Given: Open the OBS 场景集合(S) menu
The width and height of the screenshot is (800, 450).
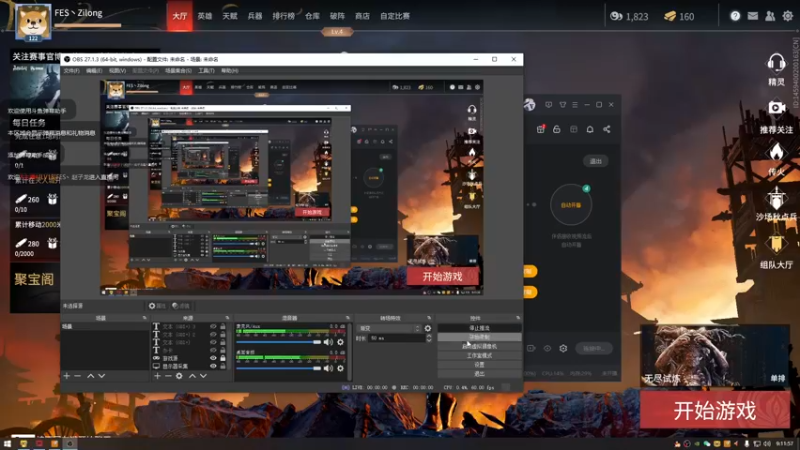Looking at the screenshot, I should tap(179, 71).
